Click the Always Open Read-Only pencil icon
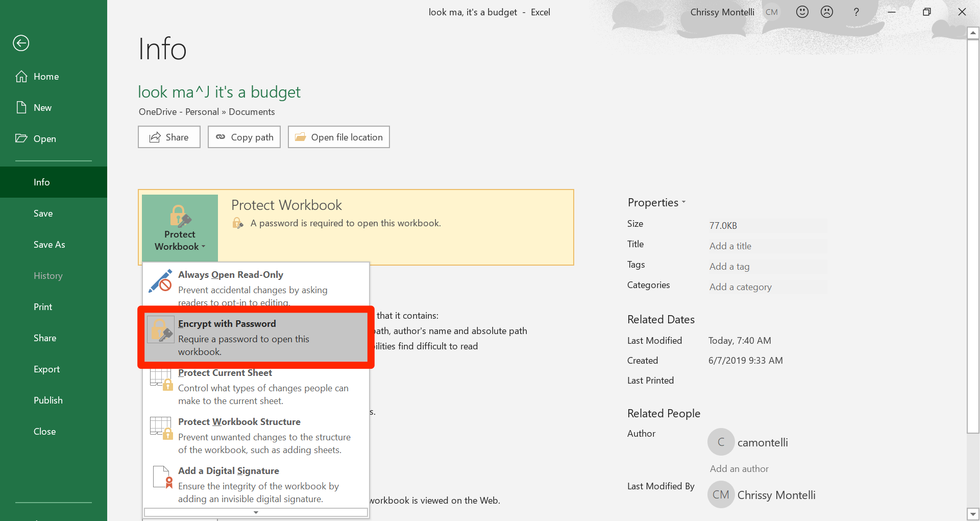The width and height of the screenshot is (980, 521). tap(160, 281)
